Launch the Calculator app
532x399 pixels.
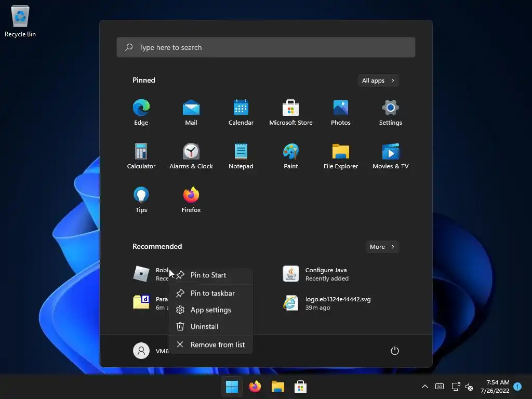(141, 156)
